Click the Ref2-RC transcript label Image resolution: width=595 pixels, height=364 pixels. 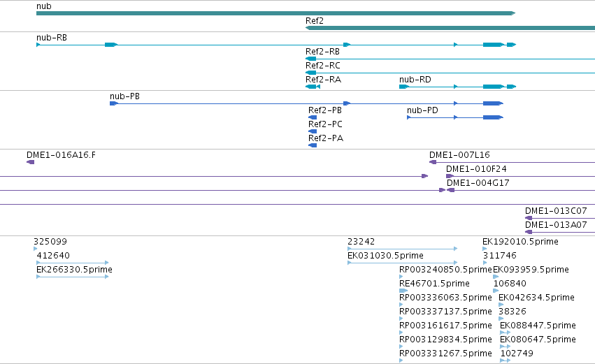click(323, 66)
